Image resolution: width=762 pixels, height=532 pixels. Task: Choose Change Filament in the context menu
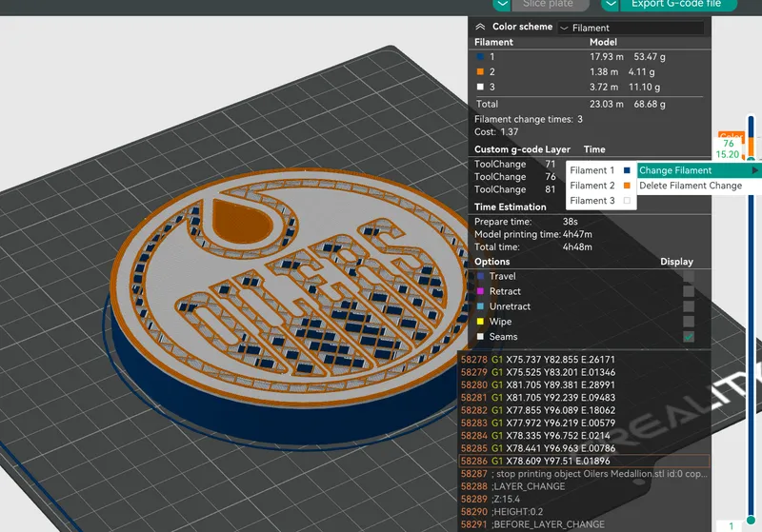coord(699,170)
